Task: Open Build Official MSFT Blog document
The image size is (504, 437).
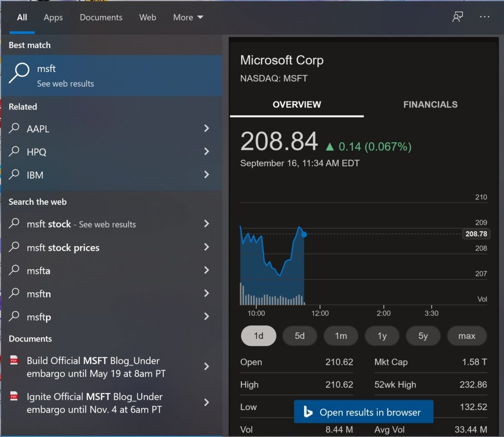Action: pos(111,367)
